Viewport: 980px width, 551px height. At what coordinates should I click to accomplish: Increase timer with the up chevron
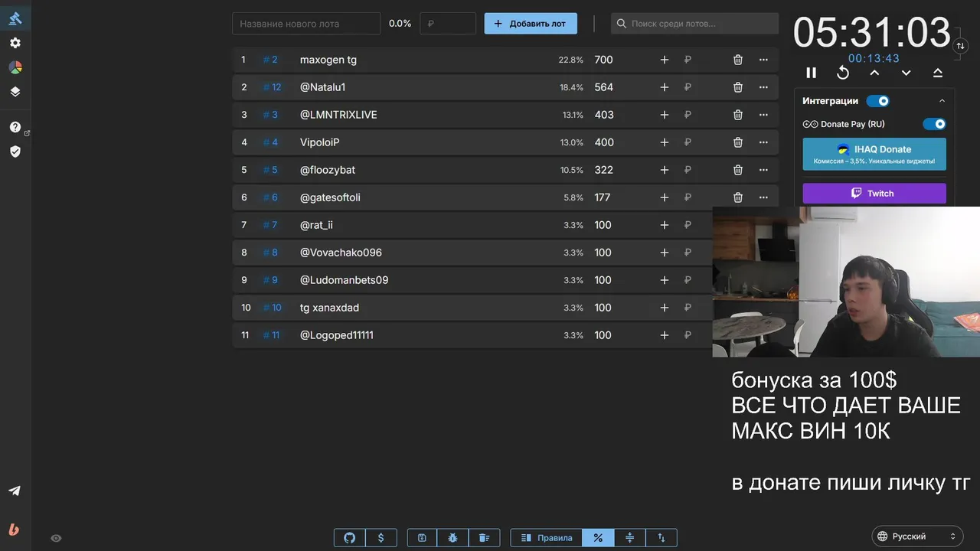pyautogui.click(x=874, y=73)
